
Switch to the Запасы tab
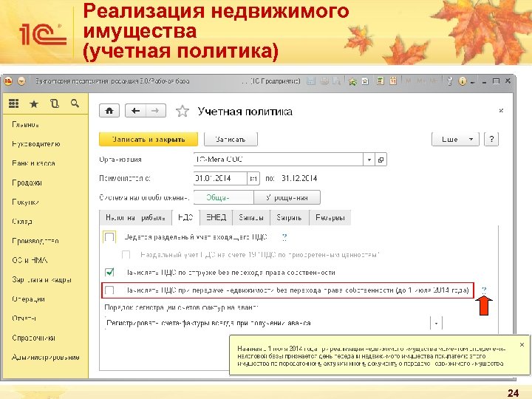point(251,218)
